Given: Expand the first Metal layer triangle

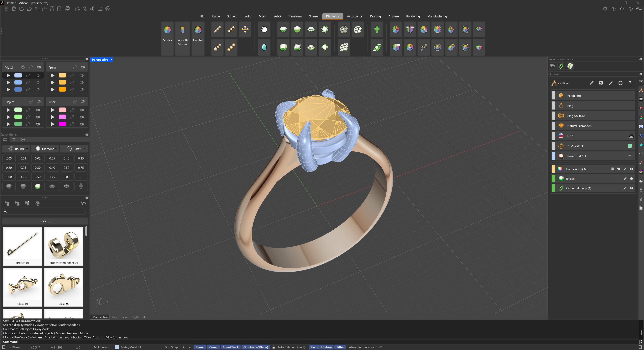Looking at the screenshot, I should 9,75.
